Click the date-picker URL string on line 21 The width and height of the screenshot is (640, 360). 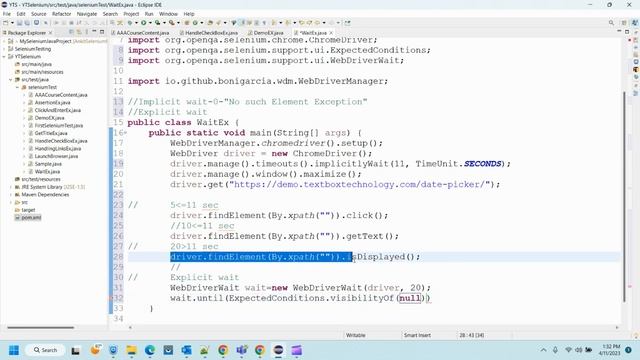[360, 184]
